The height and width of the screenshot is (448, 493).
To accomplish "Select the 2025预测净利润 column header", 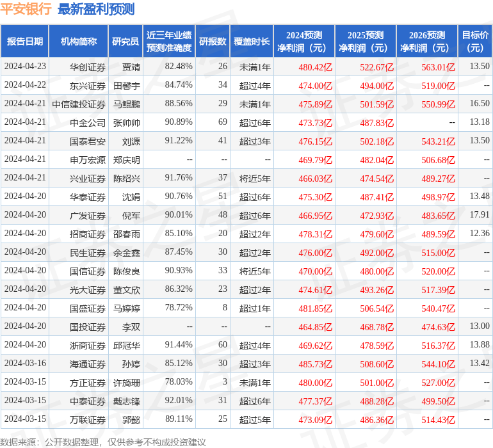I will coord(366,41).
